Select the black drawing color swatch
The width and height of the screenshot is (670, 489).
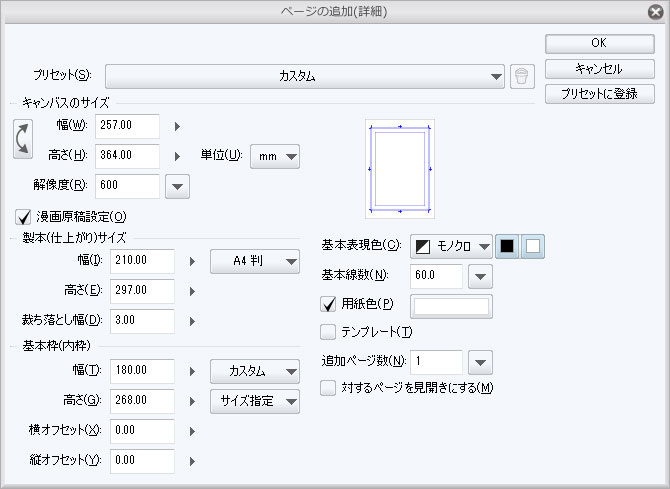pyautogui.click(x=507, y=246)
